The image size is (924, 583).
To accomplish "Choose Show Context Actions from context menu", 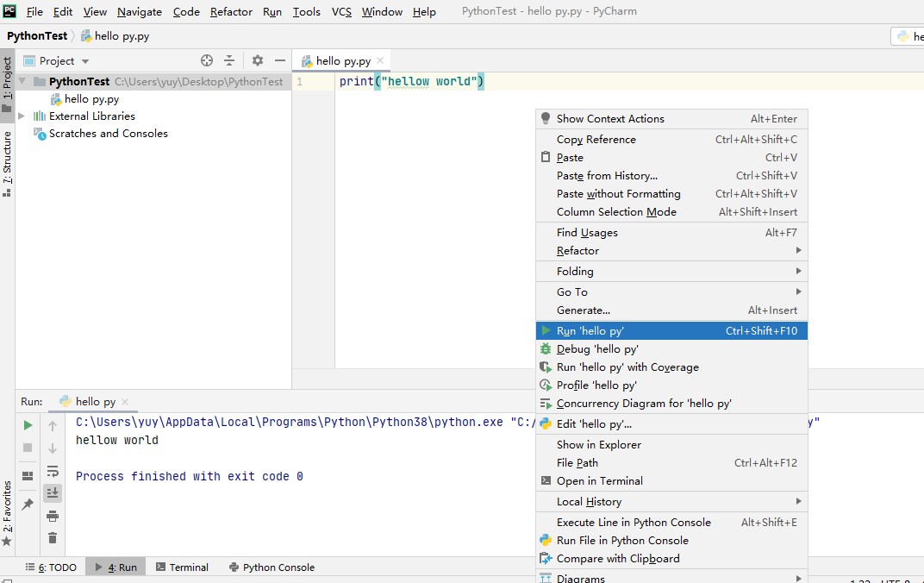I will 671,118.
